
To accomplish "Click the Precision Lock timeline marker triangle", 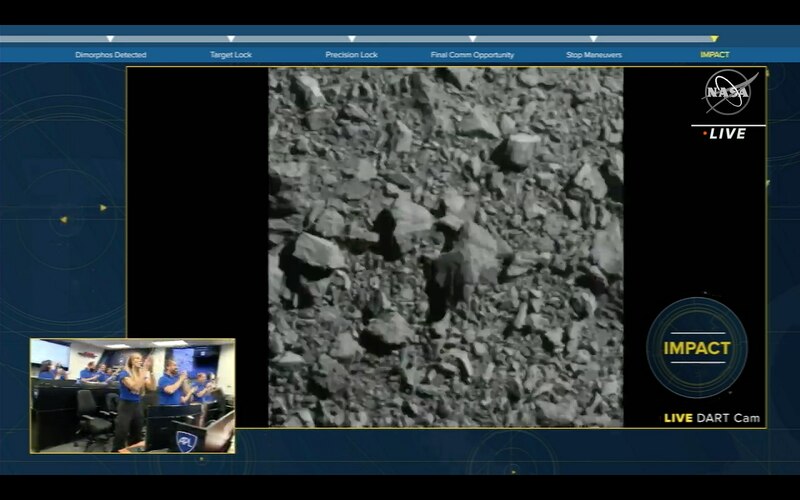I will [x=352, y=39].
